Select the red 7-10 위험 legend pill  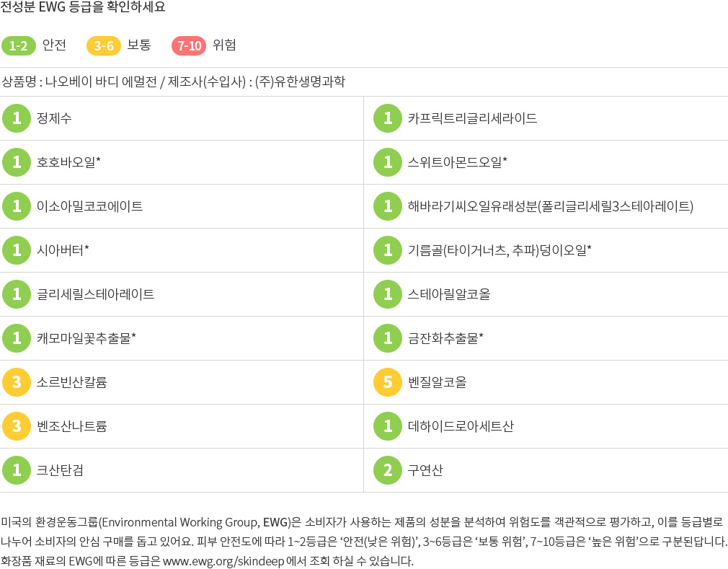[x=189, y=45]
